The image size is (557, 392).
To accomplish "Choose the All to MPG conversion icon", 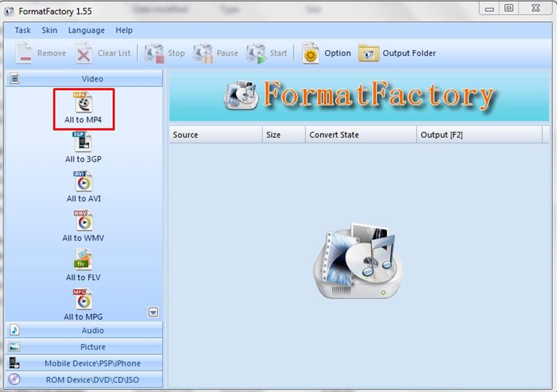I will [x=83, y=299].
